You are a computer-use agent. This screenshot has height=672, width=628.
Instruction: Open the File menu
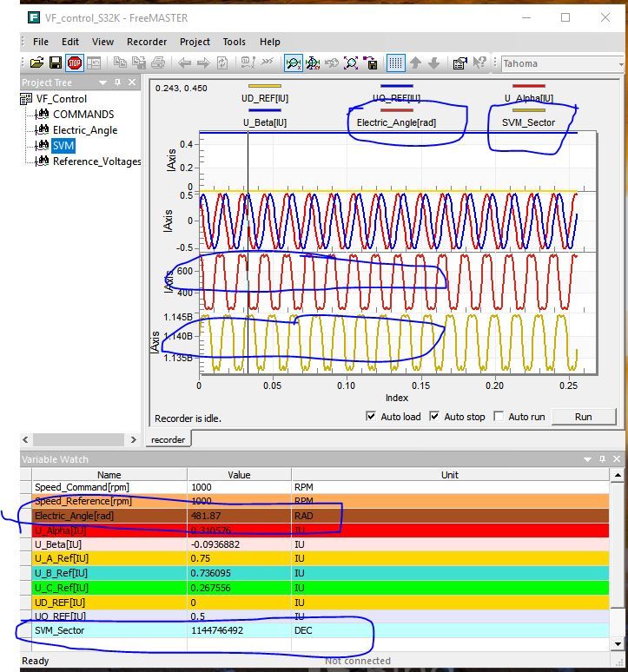click(41, 42)
